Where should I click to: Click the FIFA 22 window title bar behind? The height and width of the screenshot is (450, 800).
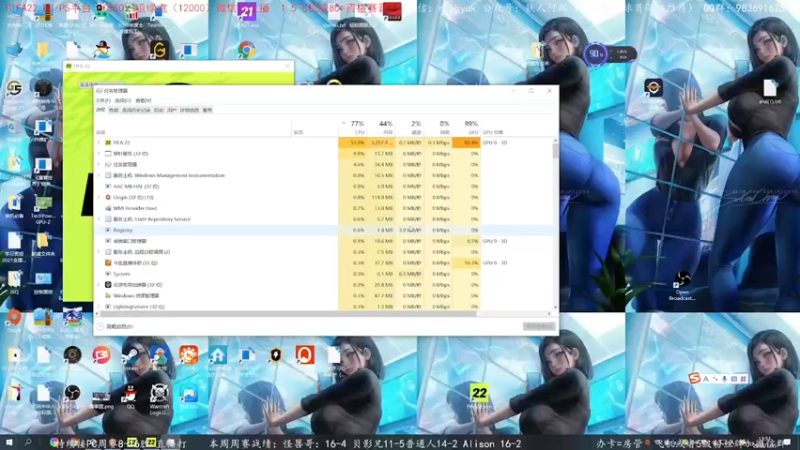(x=179, y=66)
